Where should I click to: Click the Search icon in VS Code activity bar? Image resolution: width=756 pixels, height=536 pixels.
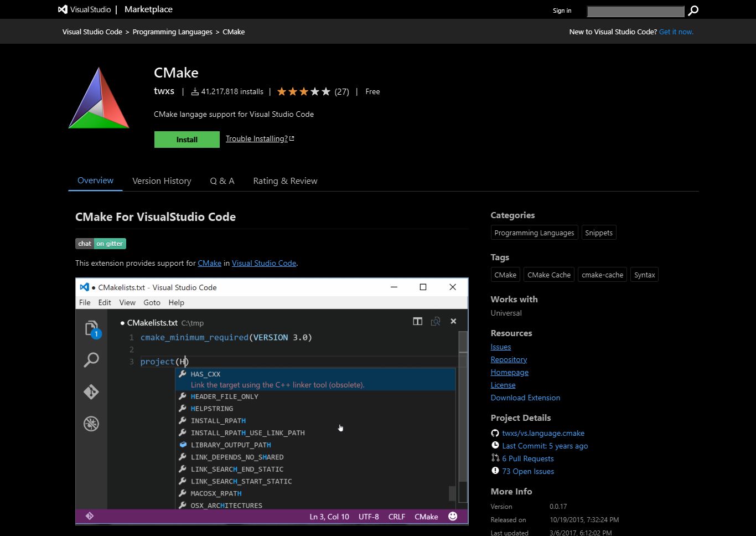pos(91,360)
